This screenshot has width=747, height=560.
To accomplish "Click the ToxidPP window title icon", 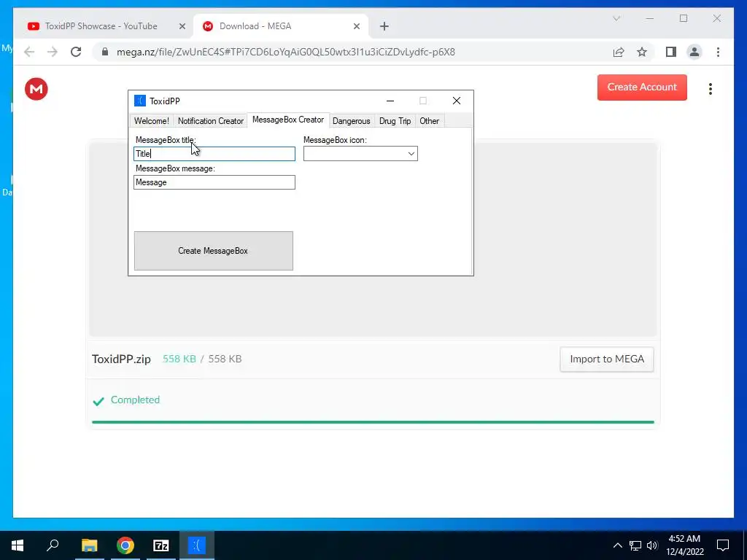I will point(139,101).
